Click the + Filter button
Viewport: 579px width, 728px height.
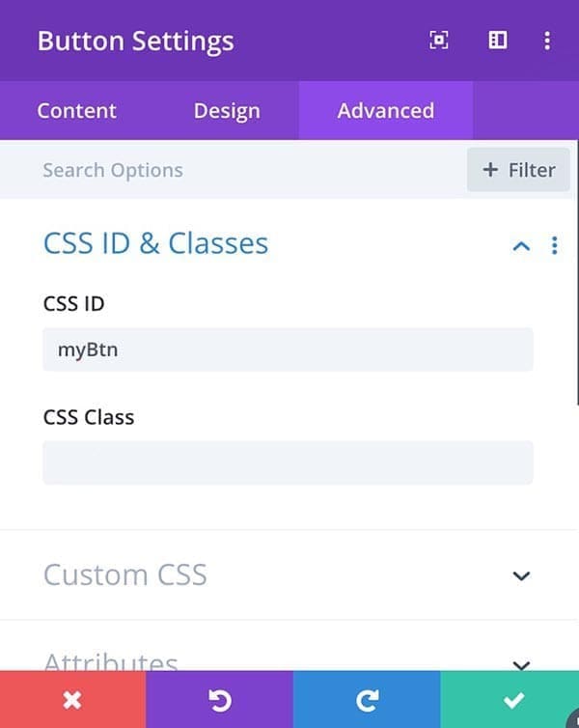click(x=518, y=170)
